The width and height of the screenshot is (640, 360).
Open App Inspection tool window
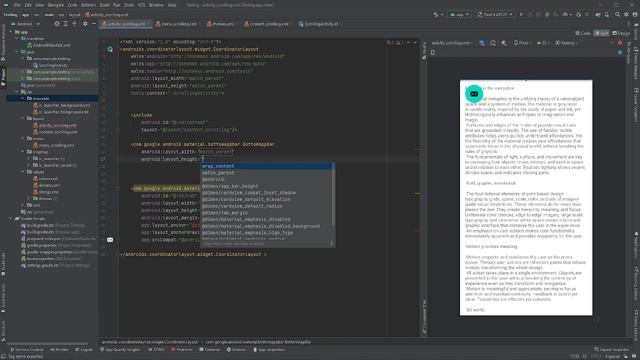(x=268, y=350)
